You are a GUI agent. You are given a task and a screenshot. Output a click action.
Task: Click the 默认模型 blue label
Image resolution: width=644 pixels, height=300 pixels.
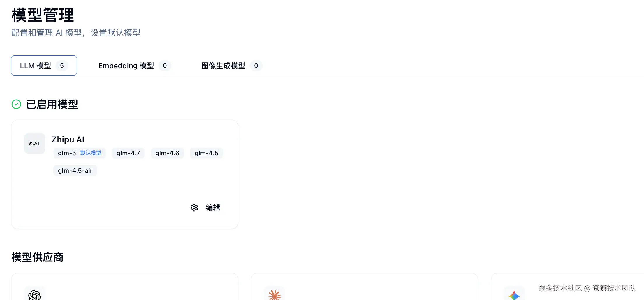(x=91, y=153)
